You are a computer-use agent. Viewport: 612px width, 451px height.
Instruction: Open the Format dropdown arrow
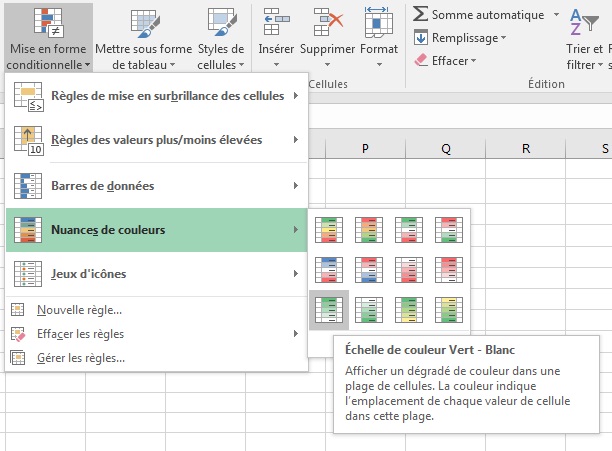coord(379,64)
